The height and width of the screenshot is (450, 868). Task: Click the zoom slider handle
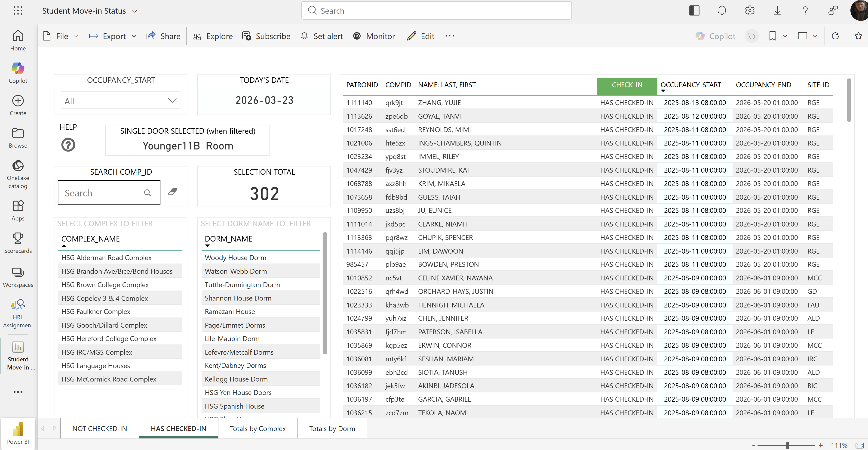pos(788,446)
